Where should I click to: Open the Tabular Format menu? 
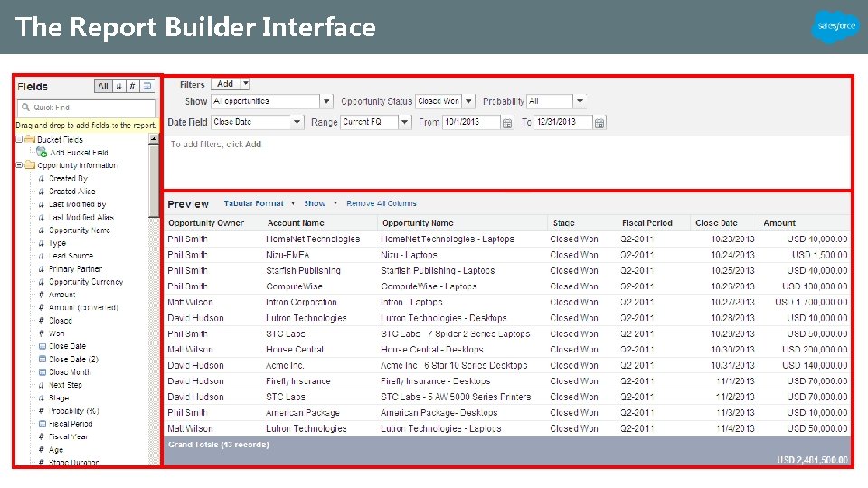[259, 203]
